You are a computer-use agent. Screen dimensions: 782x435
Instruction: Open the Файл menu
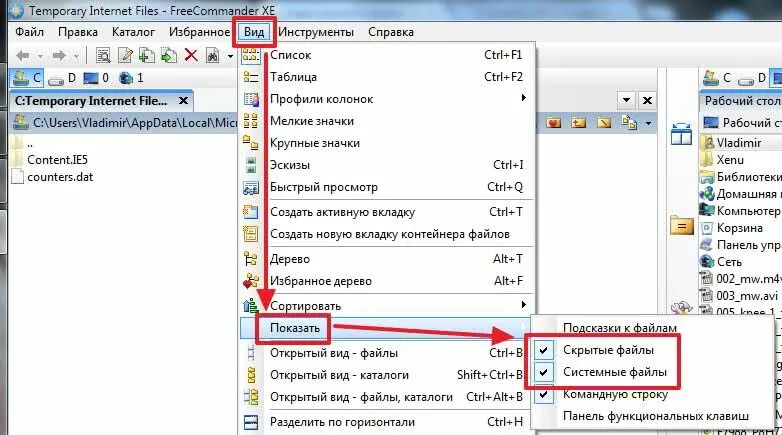click(x=29, y=32)
